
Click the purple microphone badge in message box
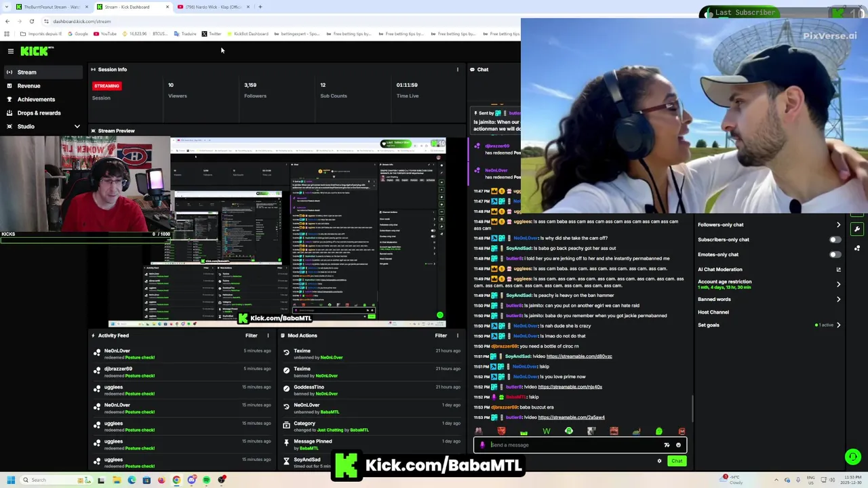pos(482,445)
